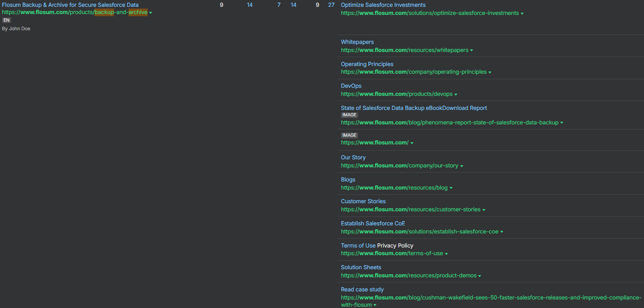Open the 'Our Story' anchor link
This screenshot has height=308, width=644.
353,158
